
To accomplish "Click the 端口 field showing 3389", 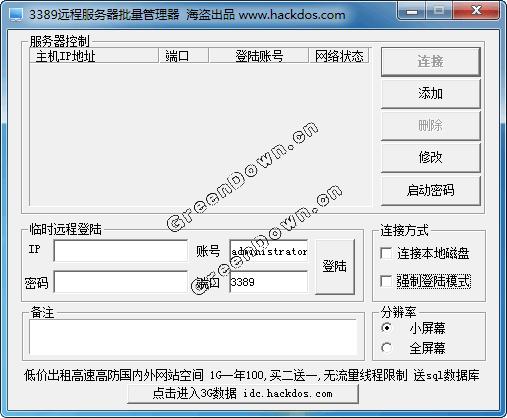I will [x=269, y=282].
